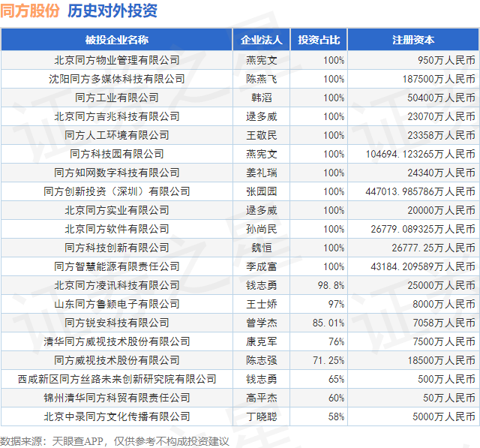Click legal person 高平杰
Screen dimensions: 480x448
(x=262, y=398)
